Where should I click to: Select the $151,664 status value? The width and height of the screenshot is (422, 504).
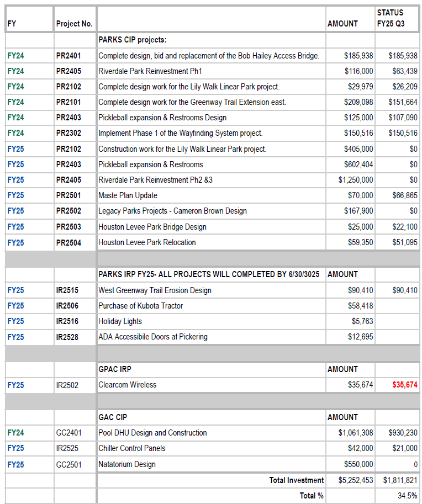pyautogui.click(x=403, y=102)
